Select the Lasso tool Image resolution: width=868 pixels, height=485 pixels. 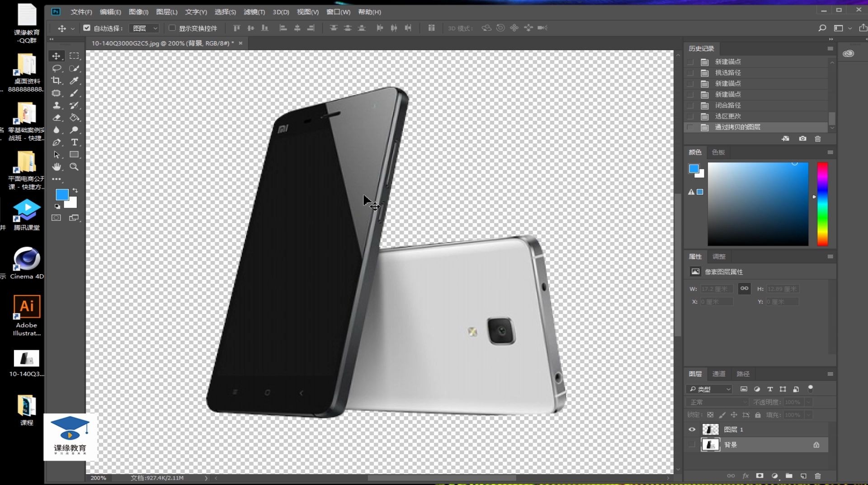click(x=56, y=68)
